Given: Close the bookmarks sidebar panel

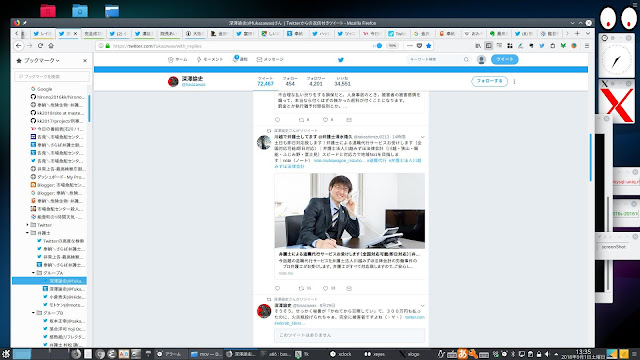Looking at the screenshot, I should [85, 60].
